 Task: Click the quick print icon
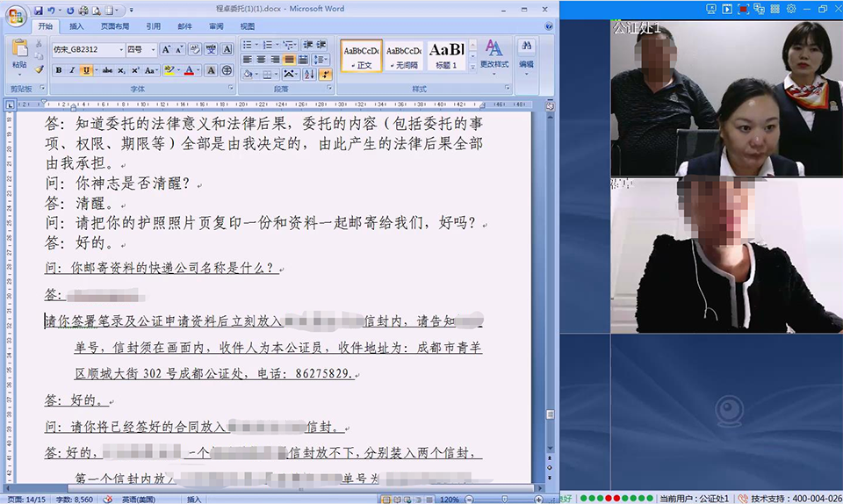83,11
